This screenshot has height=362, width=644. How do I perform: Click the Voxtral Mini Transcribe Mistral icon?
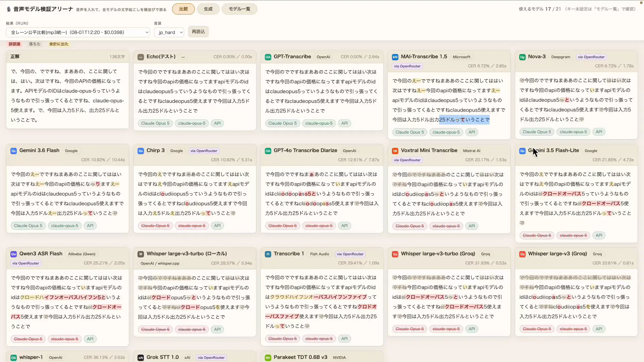point(395,151)
